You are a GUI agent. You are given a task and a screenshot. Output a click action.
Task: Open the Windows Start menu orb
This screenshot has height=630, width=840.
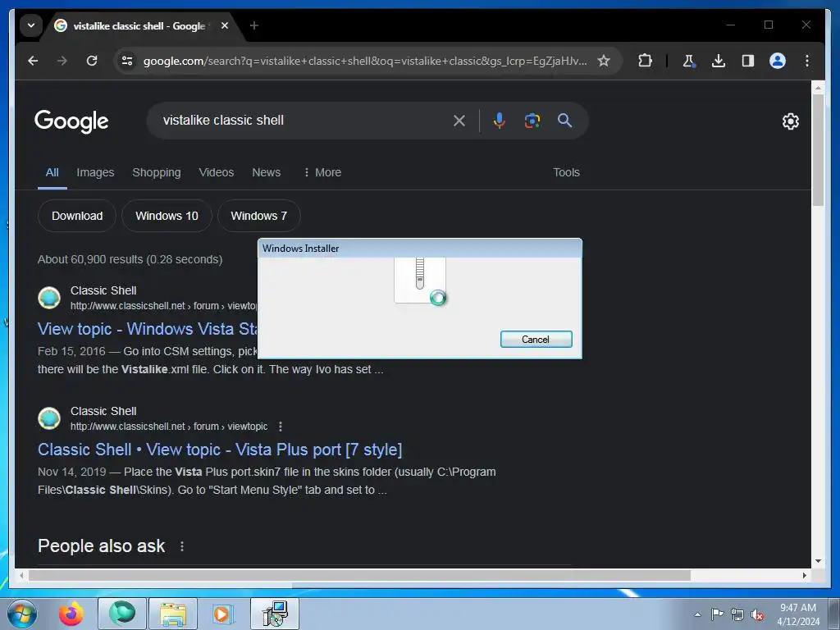(x=22, y=614)
